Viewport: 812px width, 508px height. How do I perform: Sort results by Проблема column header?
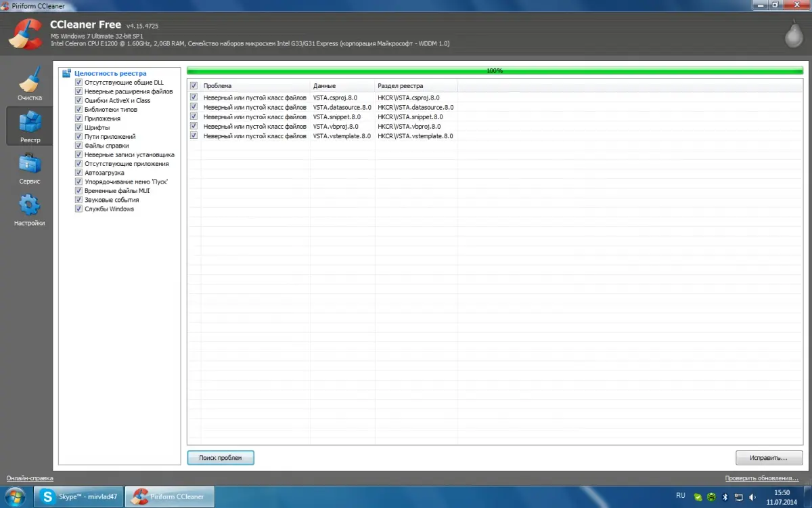(x=255, y=86)
